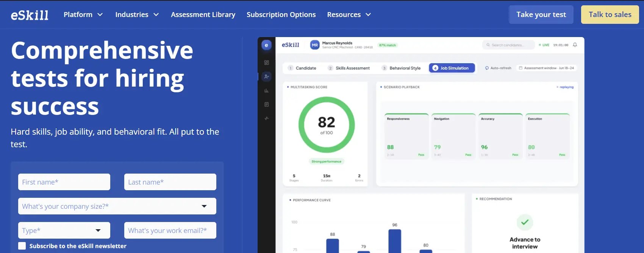The image size is (644, 253).
Task: Open the Responsiveness score card
Action: click(406, 136)
